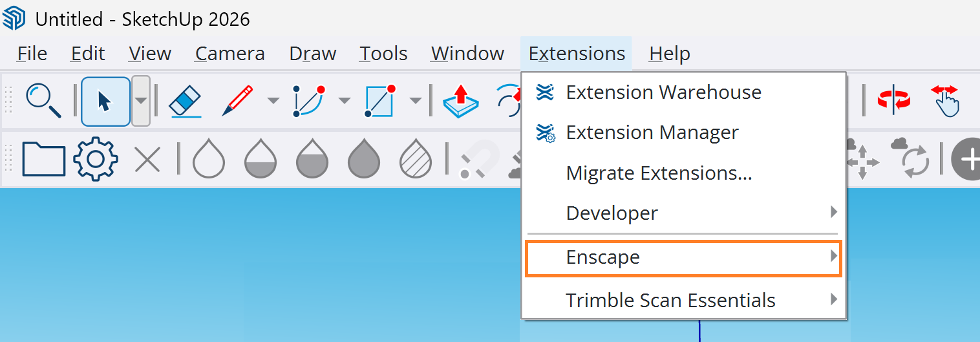Click the settings gear icon

click(96, 158)
